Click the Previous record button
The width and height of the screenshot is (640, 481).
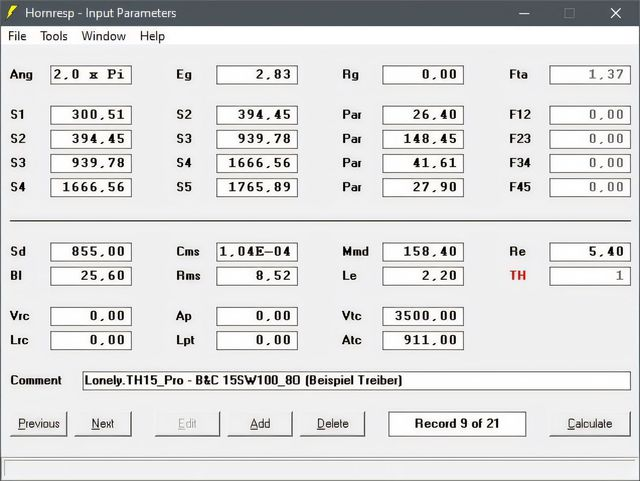coord(39,424)
